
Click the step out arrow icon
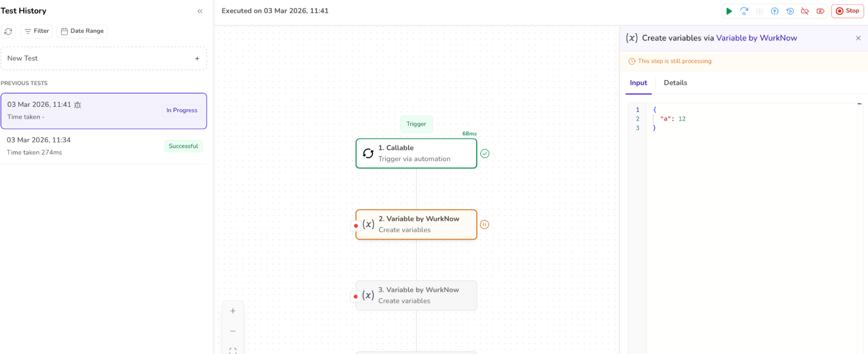click(x=775, y=11)
